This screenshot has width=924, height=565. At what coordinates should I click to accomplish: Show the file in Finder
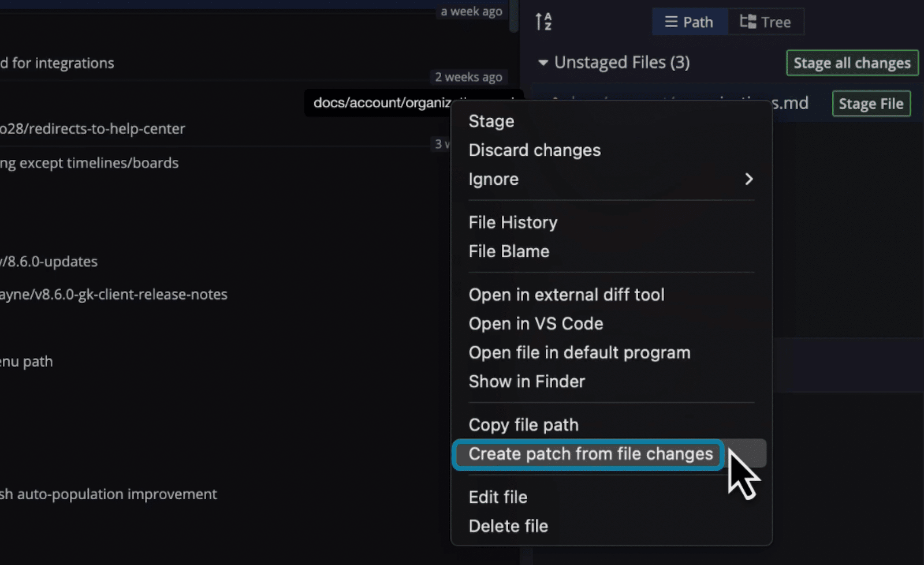[527, 381]
